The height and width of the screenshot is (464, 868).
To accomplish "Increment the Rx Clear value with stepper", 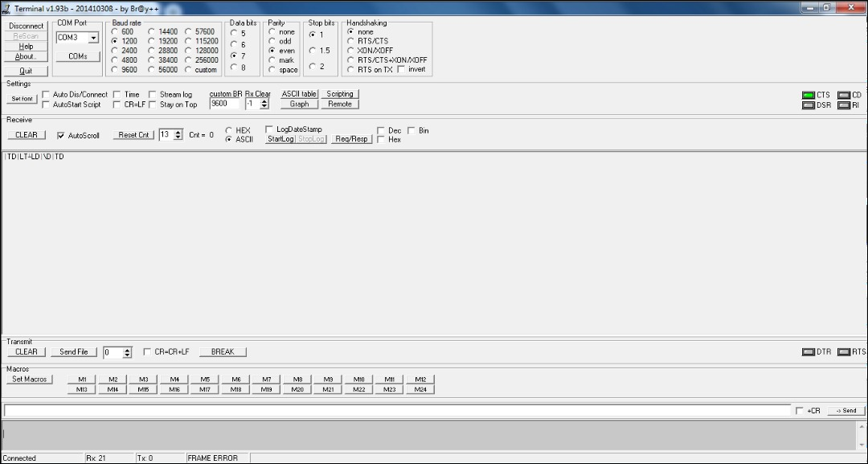I will [264, 100].
